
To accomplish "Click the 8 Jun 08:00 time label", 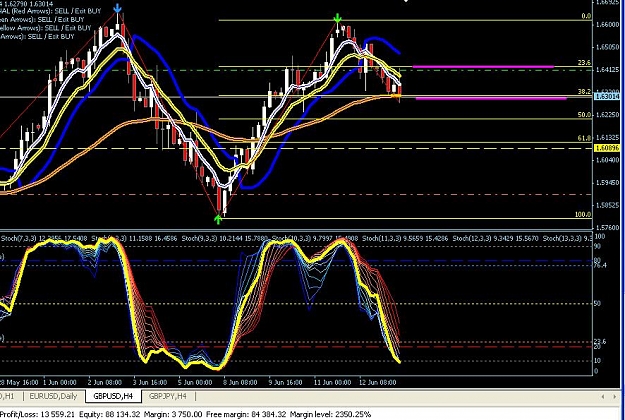I will tap(241, 383).
